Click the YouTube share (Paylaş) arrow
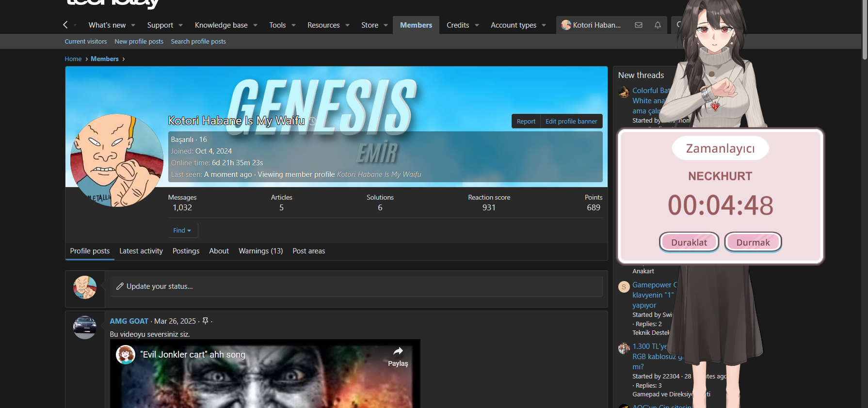Viewport: 868px width, 408px height. coord(398,351)
